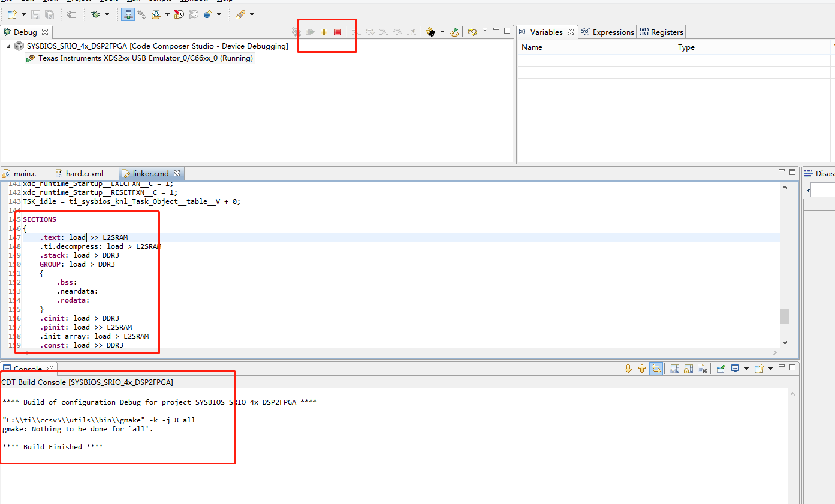Open the Load program dropdown arrow
Screen dimensions: 835x504
pyautogui.click(x=167, y=14)
